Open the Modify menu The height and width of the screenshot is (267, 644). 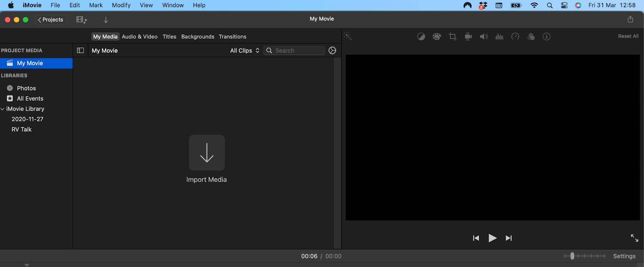[x=121, y=5]
